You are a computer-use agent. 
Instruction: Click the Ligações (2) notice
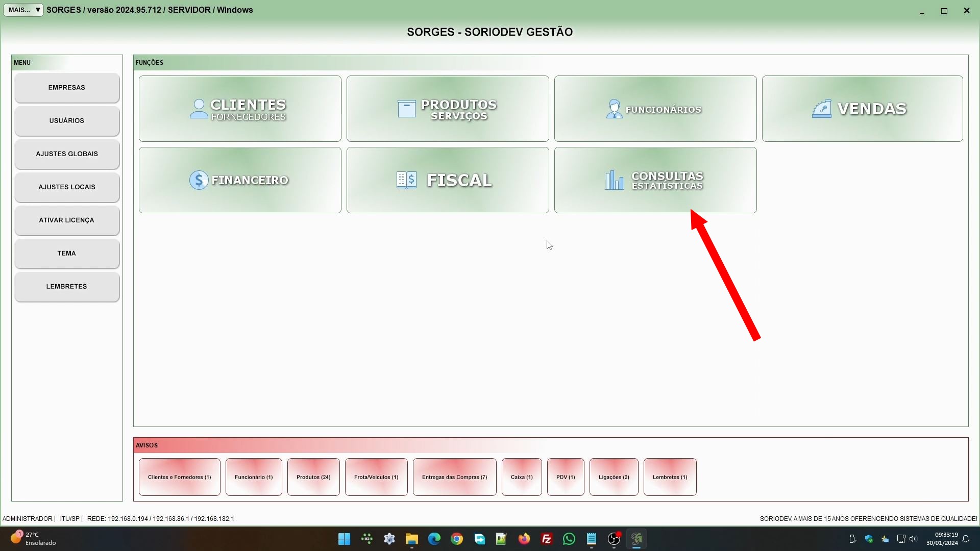coord(614,477)
